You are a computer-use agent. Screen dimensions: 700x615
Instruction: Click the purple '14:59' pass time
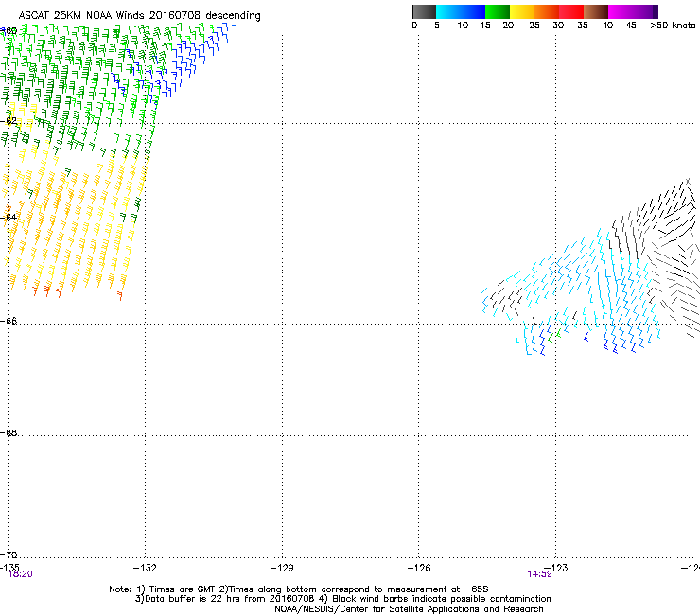(539, 574)
